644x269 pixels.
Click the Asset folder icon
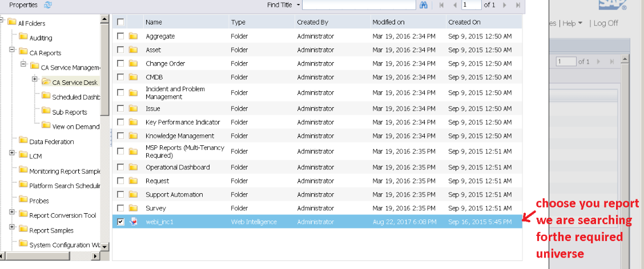click(x=132, y=50)
